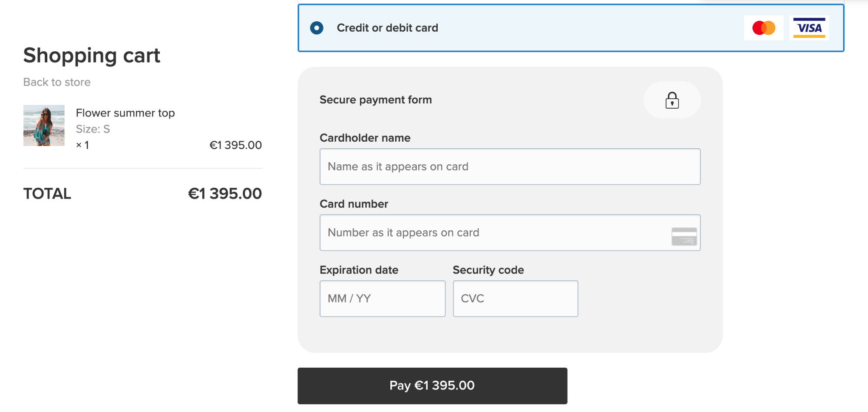Click the item price €1 395.00

235,145
